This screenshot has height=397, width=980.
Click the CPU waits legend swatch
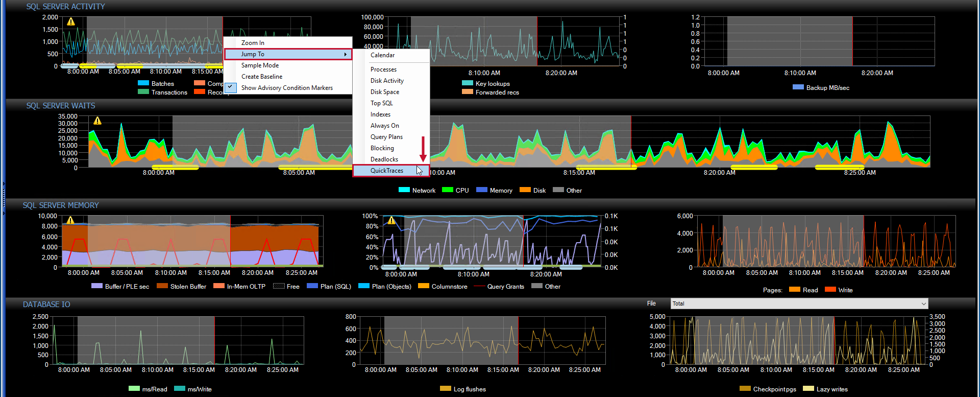click(x=448, y=190)
